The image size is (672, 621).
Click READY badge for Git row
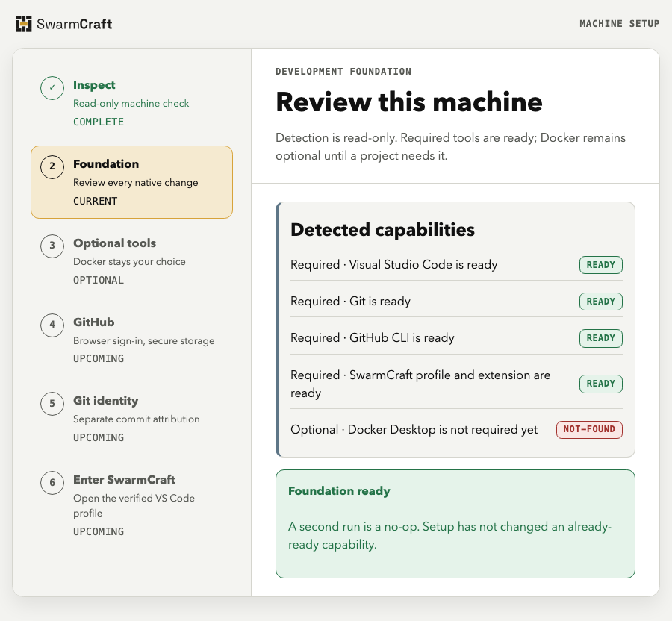click(601, 302)
